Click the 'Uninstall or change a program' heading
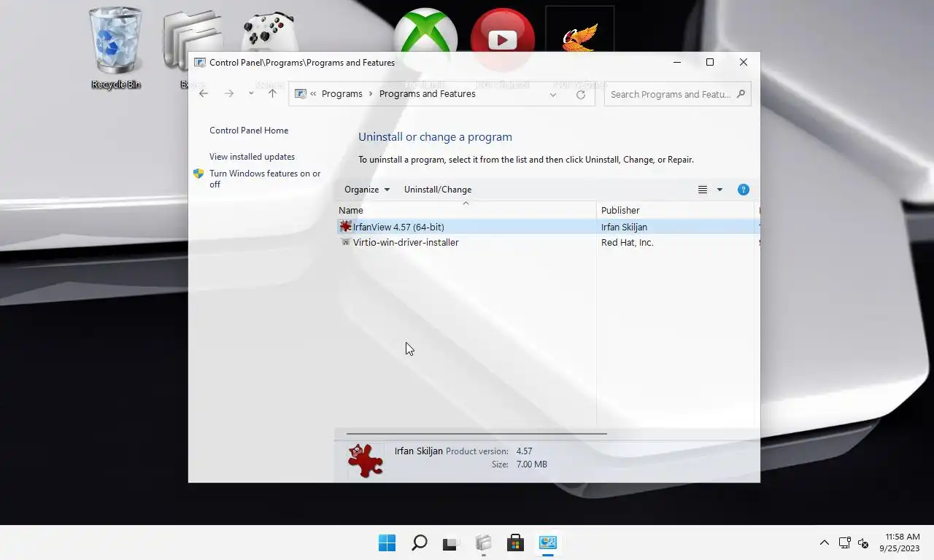 (x=435, y=136)
